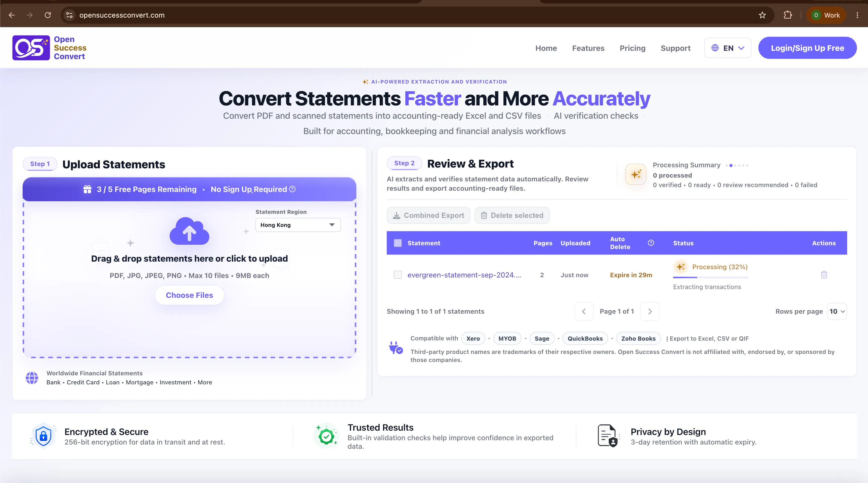Expand the Statement Region Hong Kong dropdown

point(298,225)
